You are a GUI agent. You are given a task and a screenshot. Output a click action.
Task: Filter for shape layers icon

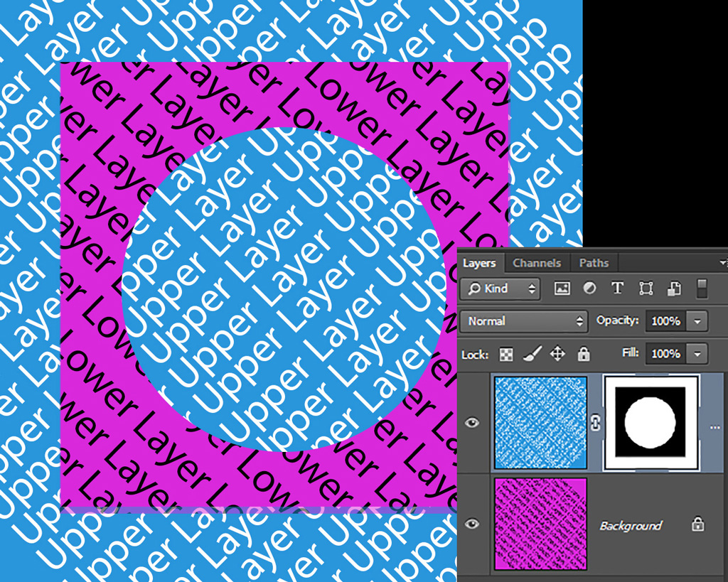click(646, 289)
